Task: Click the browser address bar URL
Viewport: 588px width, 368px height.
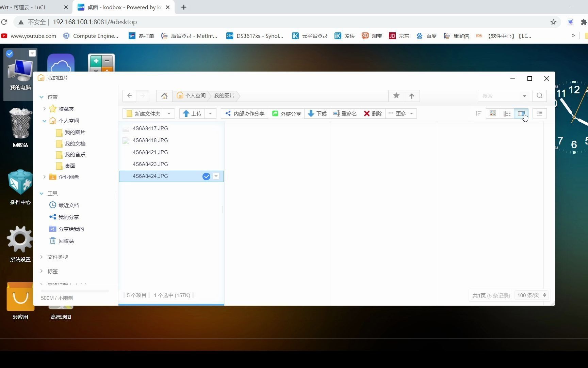Action: point(95,22)
